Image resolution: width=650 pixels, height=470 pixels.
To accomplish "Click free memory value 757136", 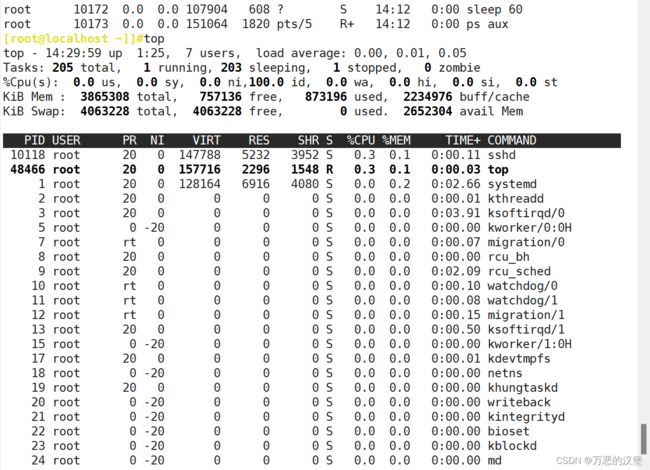I will click(221, 97).
